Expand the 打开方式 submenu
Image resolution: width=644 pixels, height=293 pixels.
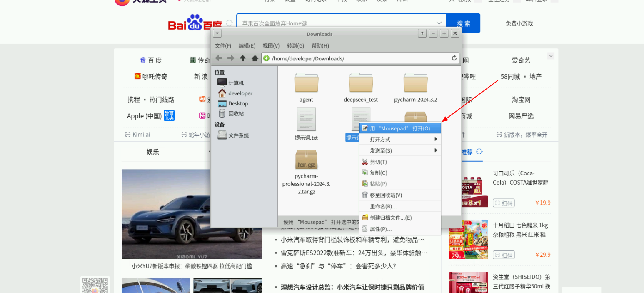pyautogui.click(x=400, y=139)
